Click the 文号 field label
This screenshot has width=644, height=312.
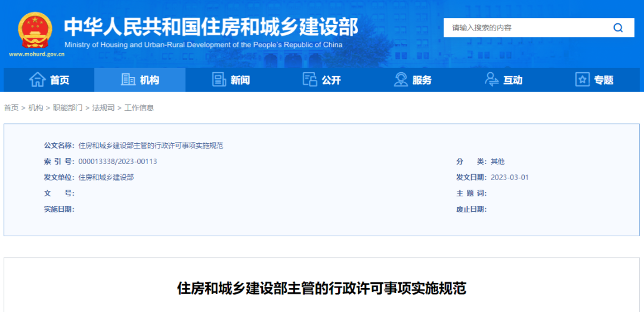(x=58, y=194)
